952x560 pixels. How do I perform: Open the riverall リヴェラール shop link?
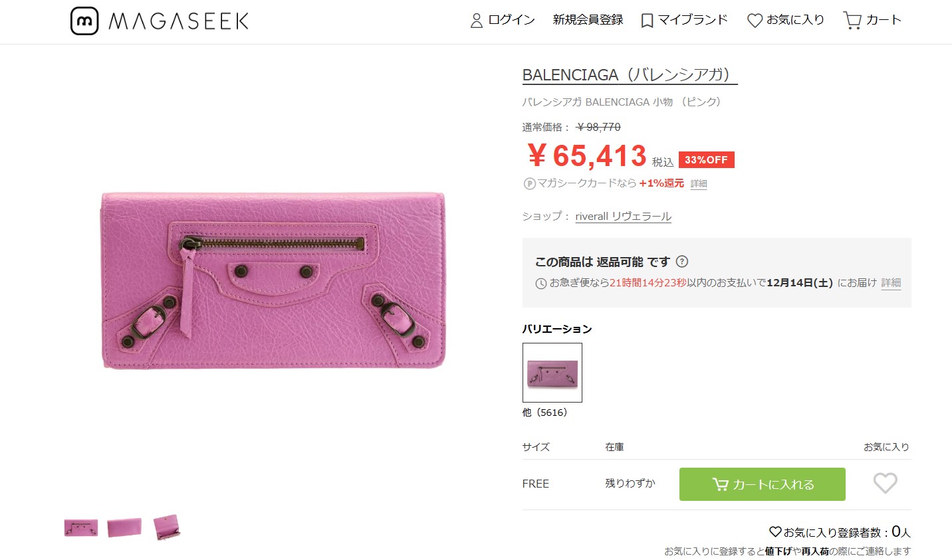pos(623,217)
